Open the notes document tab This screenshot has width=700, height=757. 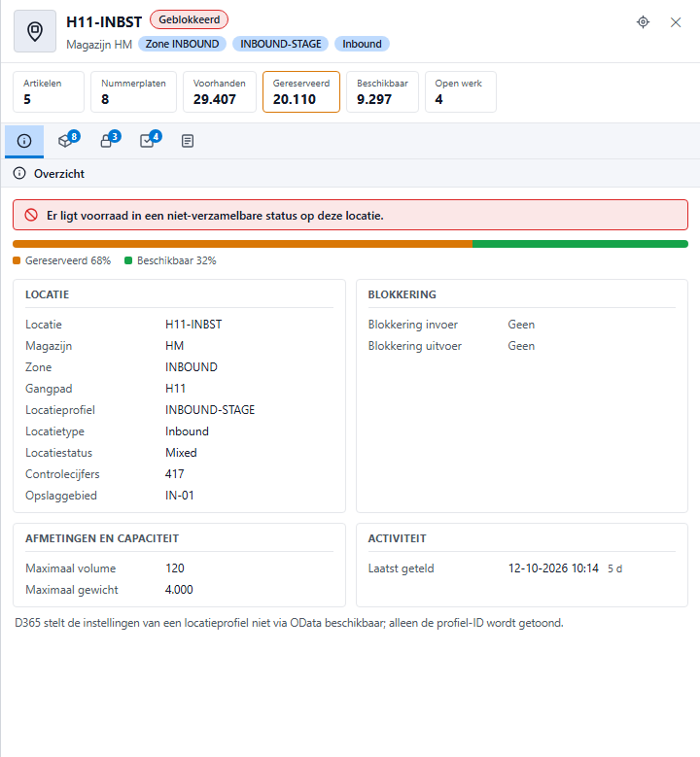(188, 141)
